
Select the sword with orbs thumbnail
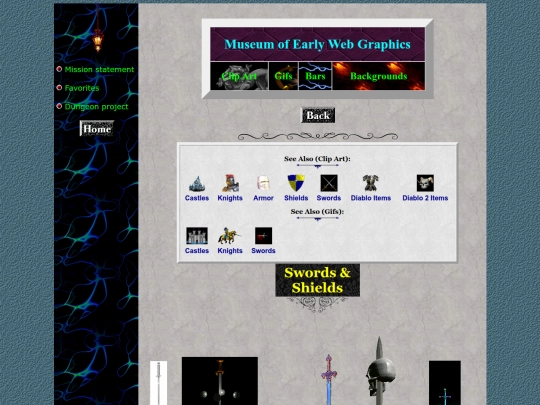(220, 381)
